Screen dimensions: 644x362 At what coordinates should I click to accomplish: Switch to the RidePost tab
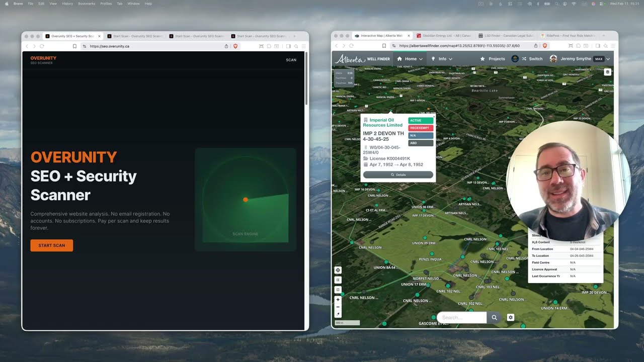[x=567, y=36]
